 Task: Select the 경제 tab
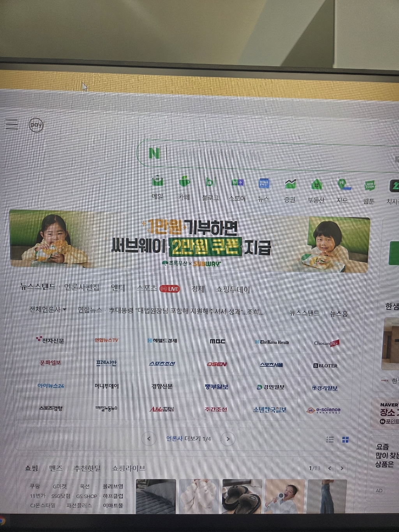tap(198, 289)
